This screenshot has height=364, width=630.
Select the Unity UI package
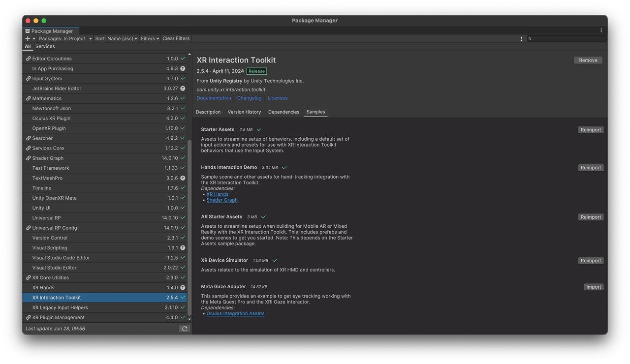click(x=104, y=208)
